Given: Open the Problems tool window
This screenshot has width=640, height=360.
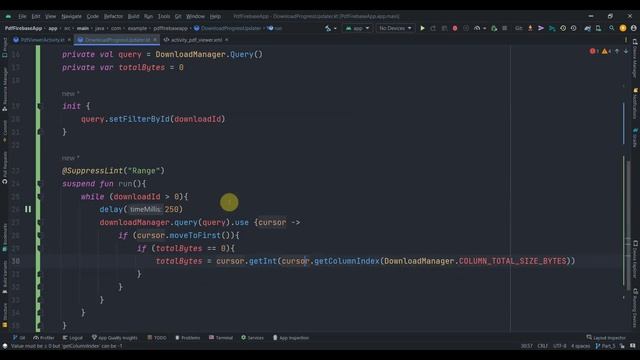Looking at the screenshot, I should click(x=188, y=338).
